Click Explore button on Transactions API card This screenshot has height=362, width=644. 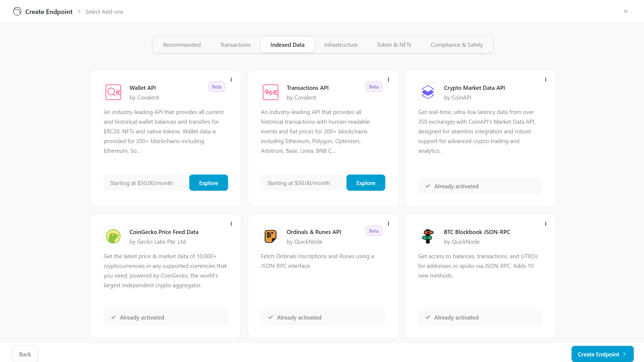[365, 183]
